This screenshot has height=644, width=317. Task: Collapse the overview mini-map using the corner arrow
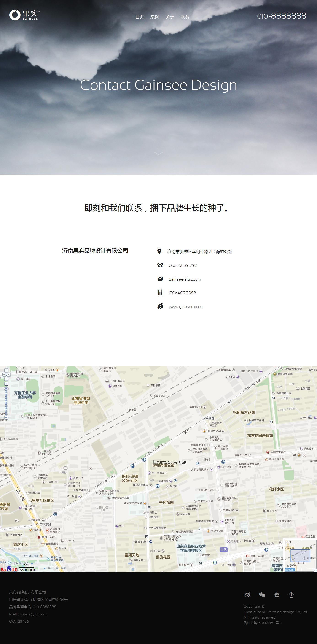(315, 570)
